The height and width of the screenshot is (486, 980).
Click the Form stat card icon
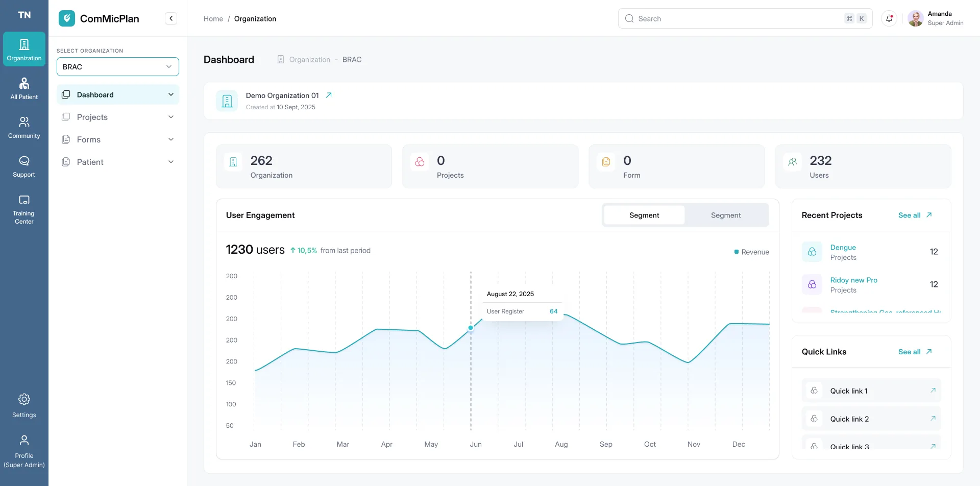606,162
